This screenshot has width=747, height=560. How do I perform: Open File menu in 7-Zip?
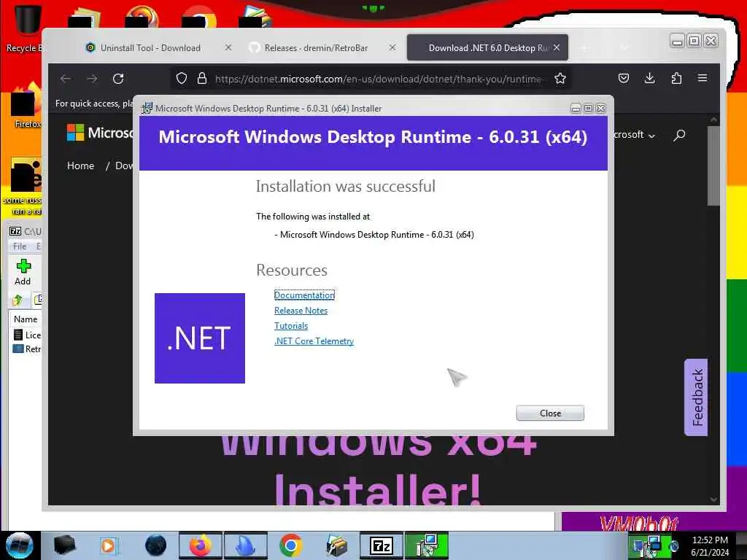(20, 246)
